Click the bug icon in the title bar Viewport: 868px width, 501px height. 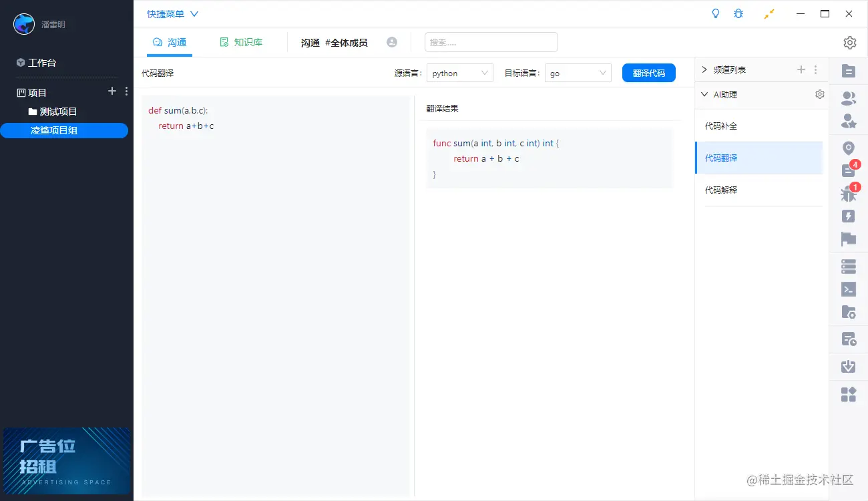coord(738,13)
